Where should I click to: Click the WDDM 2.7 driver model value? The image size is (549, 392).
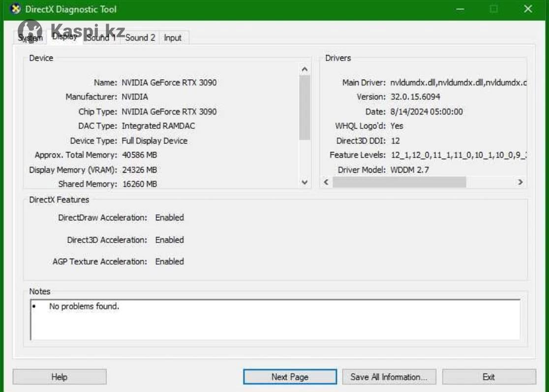410,170
